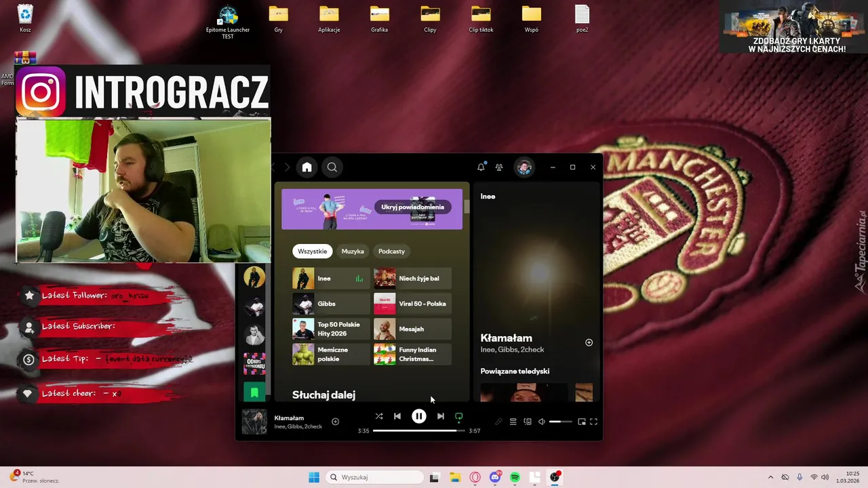Viewport: 868px width, 488px height.
Task: Open OBS Studio from taskbar
Action: pyautogui.click(x=555, y=477)
